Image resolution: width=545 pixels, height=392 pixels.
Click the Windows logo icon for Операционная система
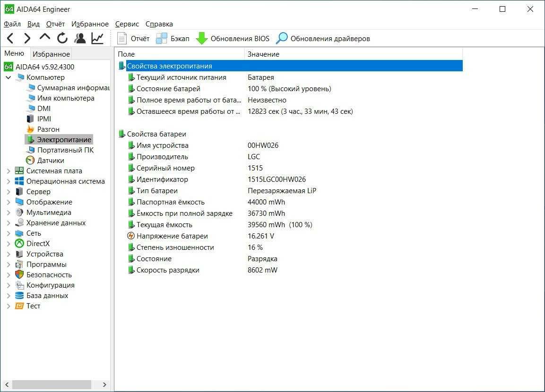(x=19, y=181)
